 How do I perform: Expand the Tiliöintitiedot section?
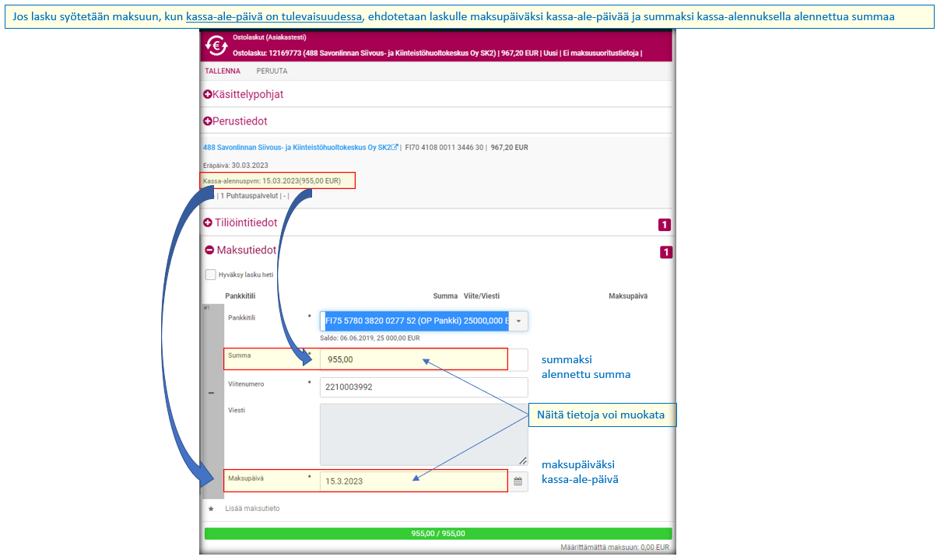click(208, 222)
